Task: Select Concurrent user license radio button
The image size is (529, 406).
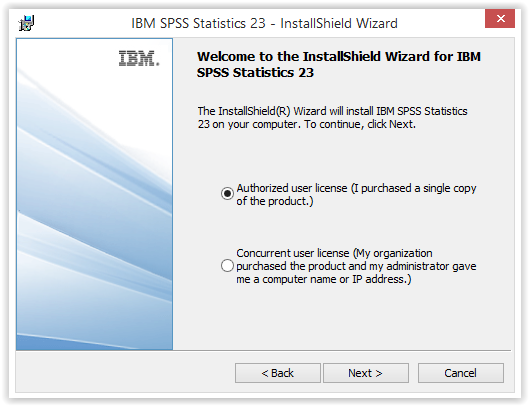Action: click(x=227, y=266)
